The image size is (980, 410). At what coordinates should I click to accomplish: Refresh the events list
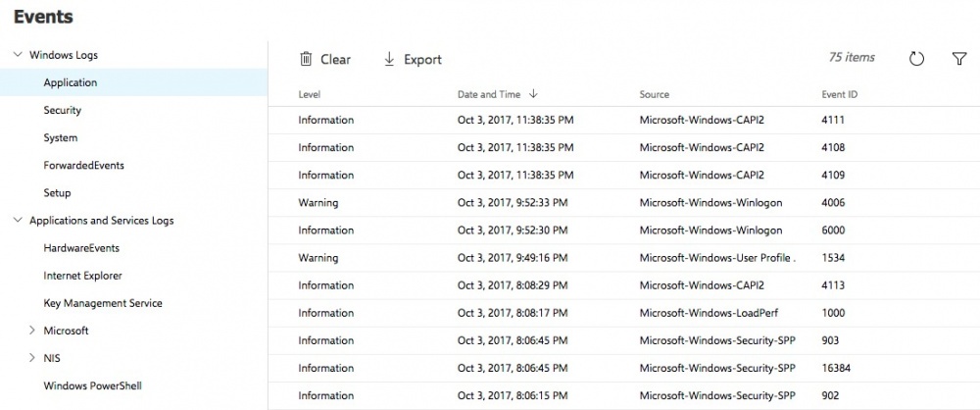tap(917, 59)
